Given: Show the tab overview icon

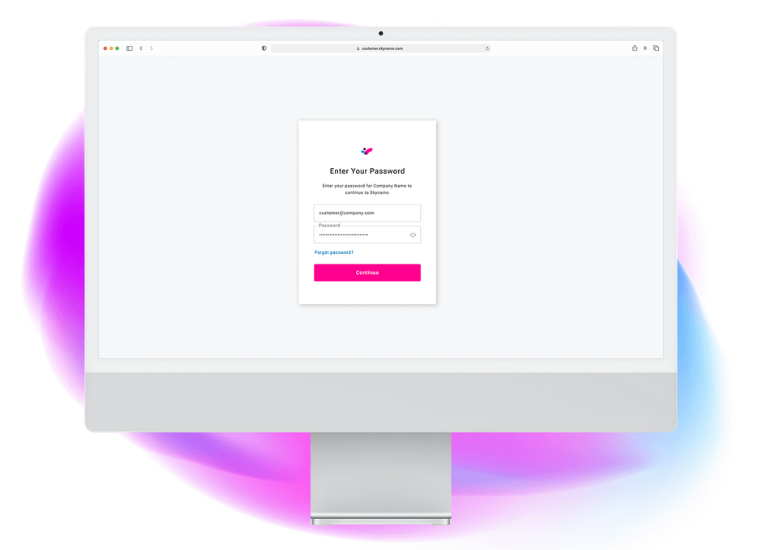Looking at the screenshot, I should point(656,48).
